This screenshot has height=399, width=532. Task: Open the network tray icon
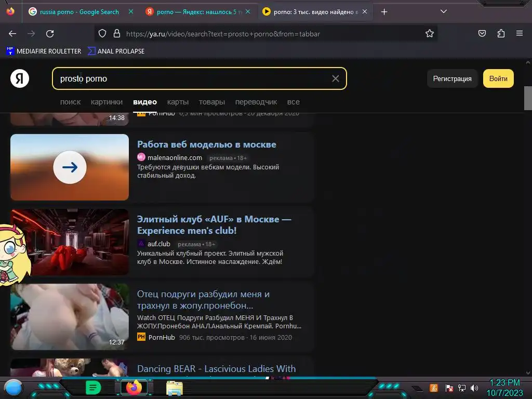(x=462, y=388)
